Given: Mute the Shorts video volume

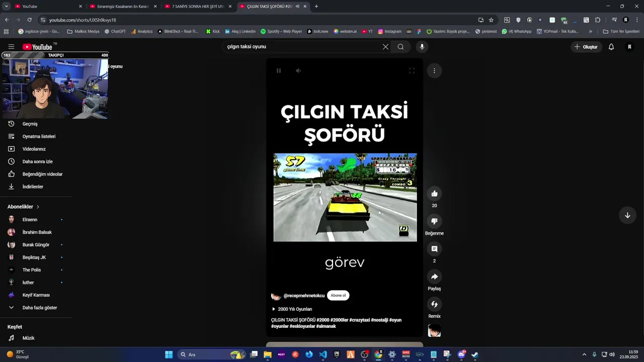Looking at the screenshot, I should click(x=298, y=71).
